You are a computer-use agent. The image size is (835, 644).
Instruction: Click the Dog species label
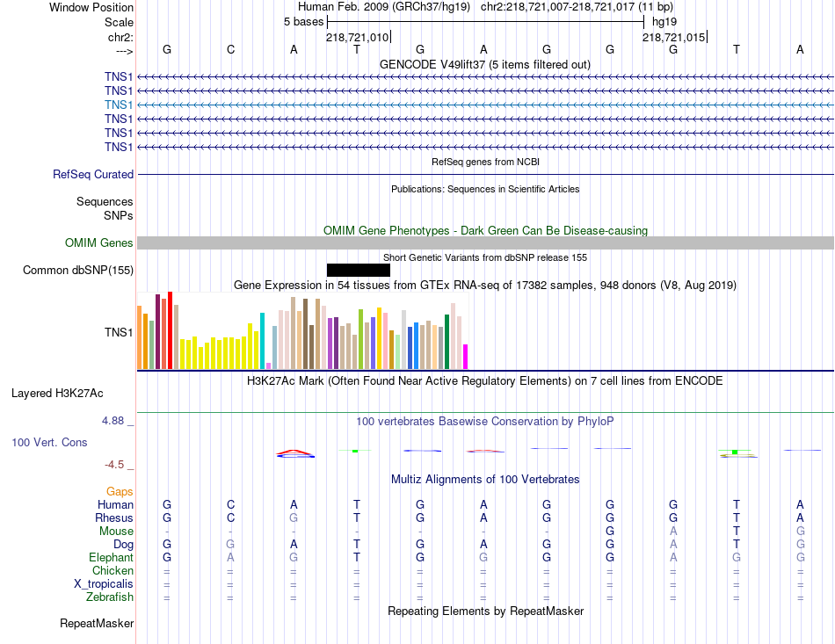tap(123, 544)
